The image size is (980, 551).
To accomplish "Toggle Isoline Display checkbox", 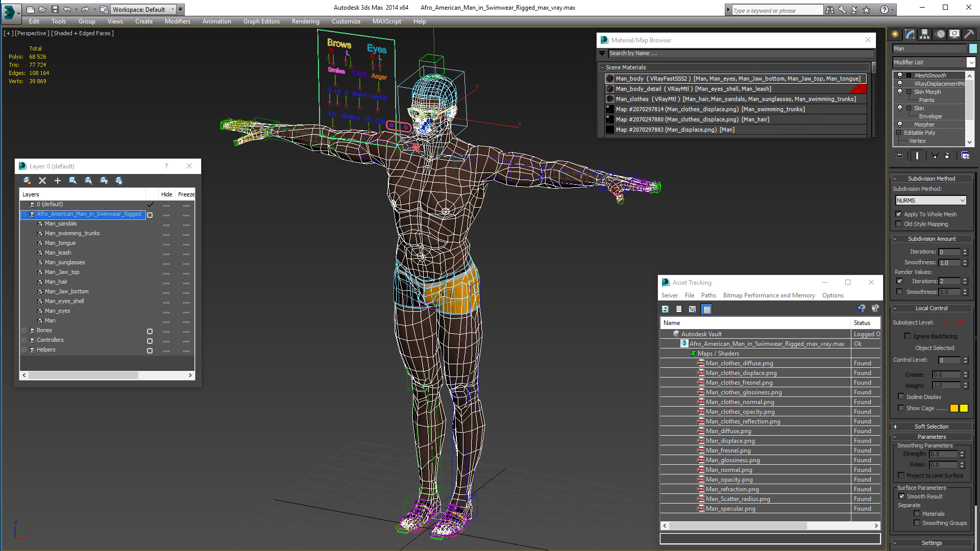I will click(x=901, y=396).
